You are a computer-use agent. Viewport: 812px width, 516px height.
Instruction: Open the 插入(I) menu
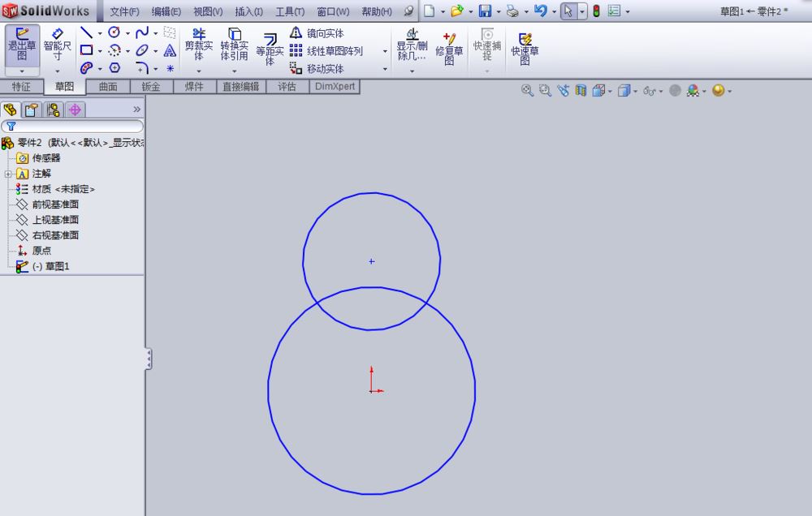tap(249, 11)
